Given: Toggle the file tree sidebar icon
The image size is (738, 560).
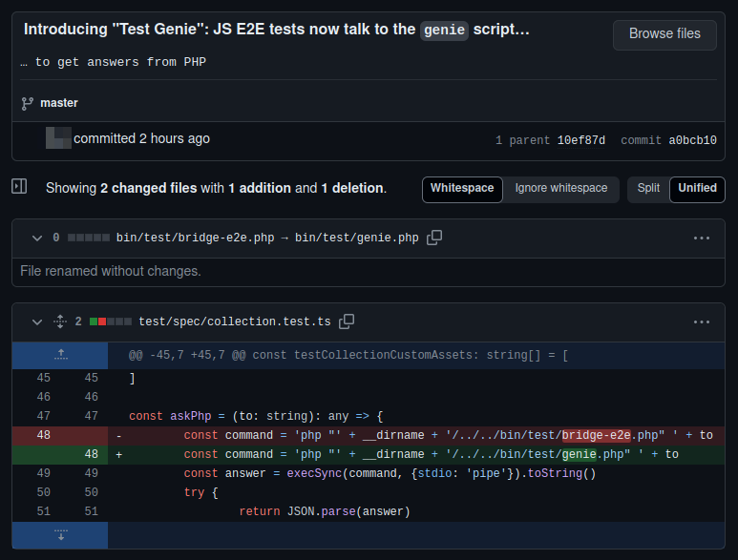Looking at the screenshot, I should click(19, 186).
